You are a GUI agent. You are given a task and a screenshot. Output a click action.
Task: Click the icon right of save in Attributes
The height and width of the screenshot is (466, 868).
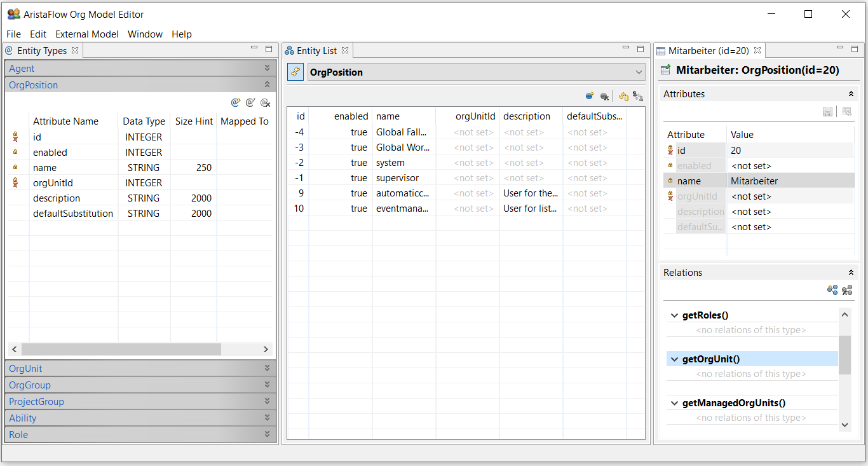847,112
